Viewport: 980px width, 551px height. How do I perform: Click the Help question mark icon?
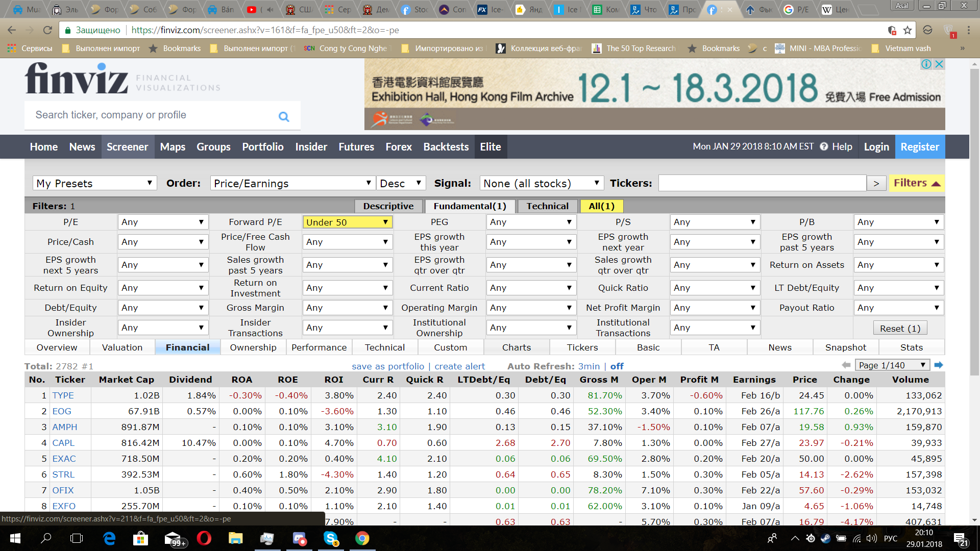pos(824,147)
